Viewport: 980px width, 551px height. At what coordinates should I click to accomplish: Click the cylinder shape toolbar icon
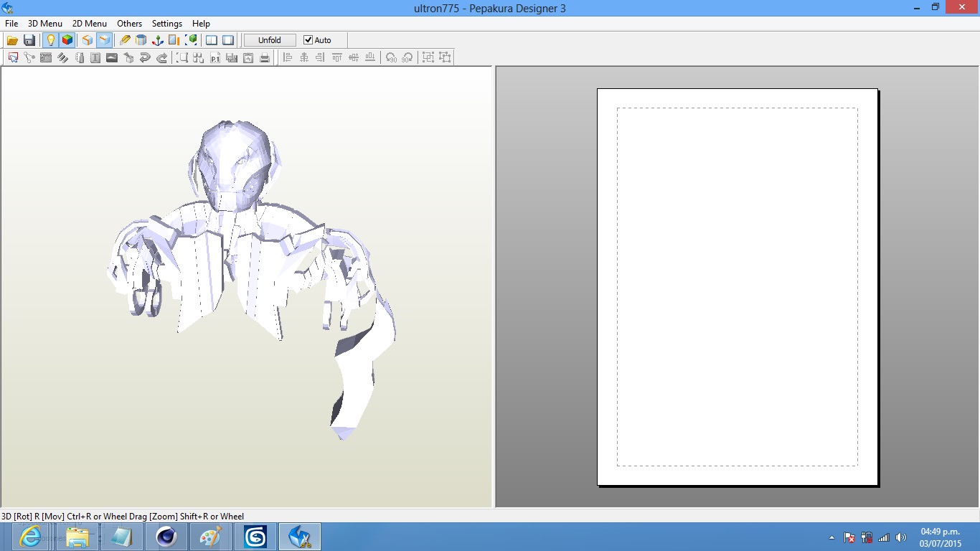(x=141, y=40)
